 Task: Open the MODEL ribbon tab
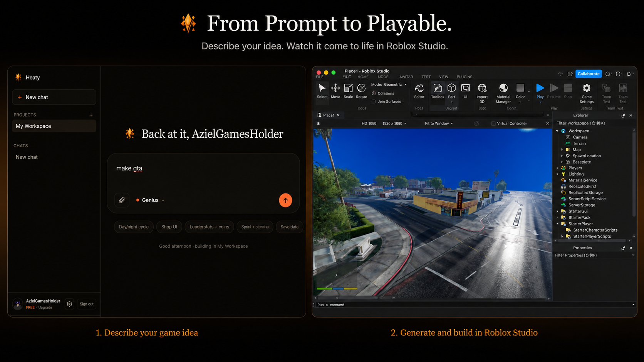pyautogui.click(x=384, y=77)
